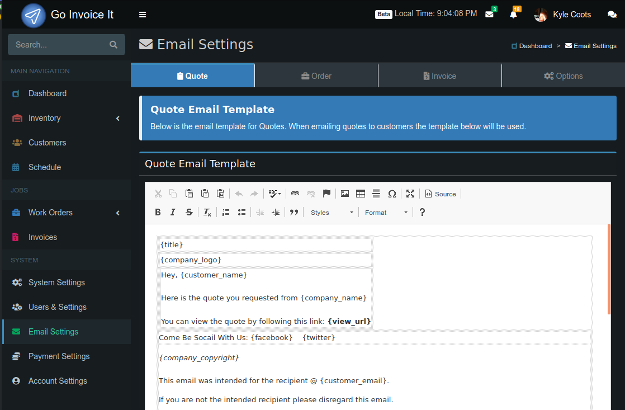Toggle the sidebar with the hamburger menu
This screenshot has height=410, width=625.
pos(143,15)
